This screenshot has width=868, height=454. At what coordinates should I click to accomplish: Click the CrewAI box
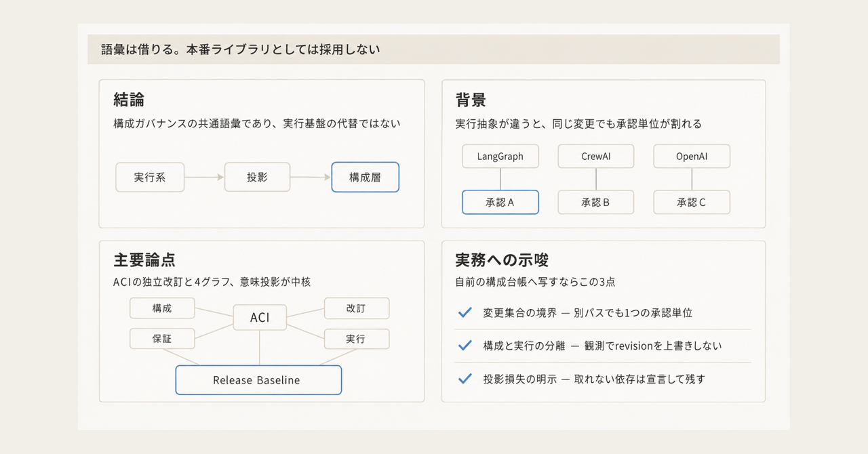596,156
